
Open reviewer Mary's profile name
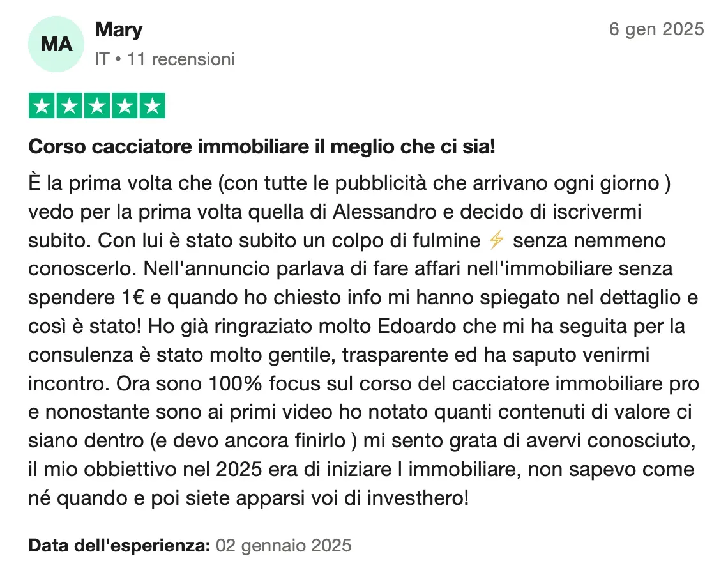[118, 29]
